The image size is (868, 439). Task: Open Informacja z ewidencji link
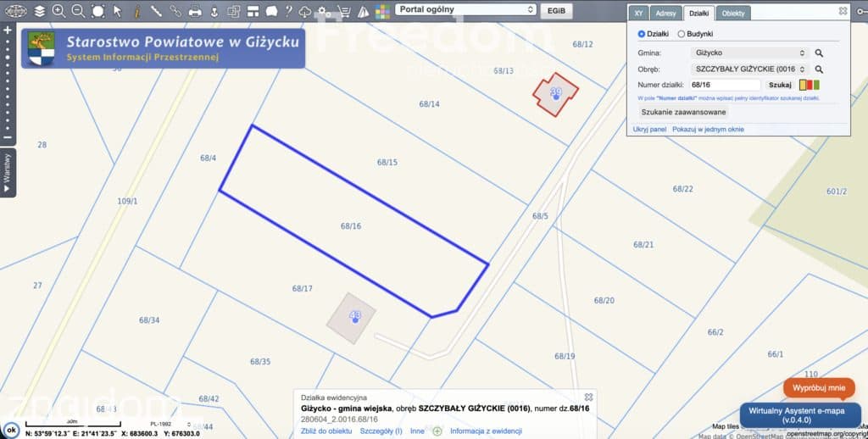[x=486, y=431]
